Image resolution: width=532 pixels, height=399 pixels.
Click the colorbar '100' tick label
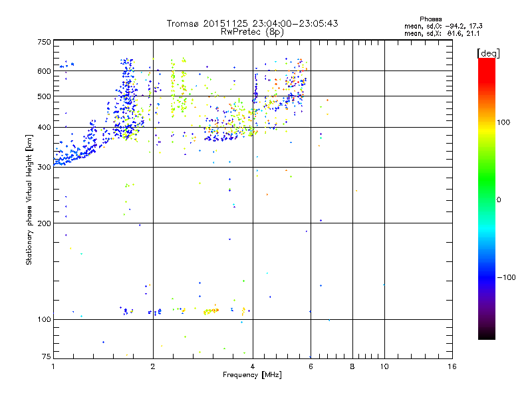click(503, 122)
